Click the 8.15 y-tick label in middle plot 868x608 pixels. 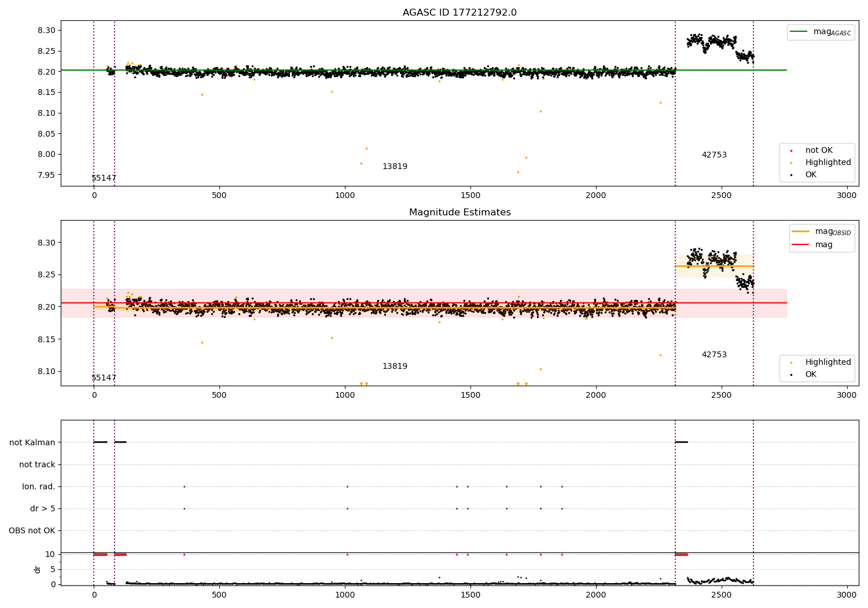click(46, 340)
